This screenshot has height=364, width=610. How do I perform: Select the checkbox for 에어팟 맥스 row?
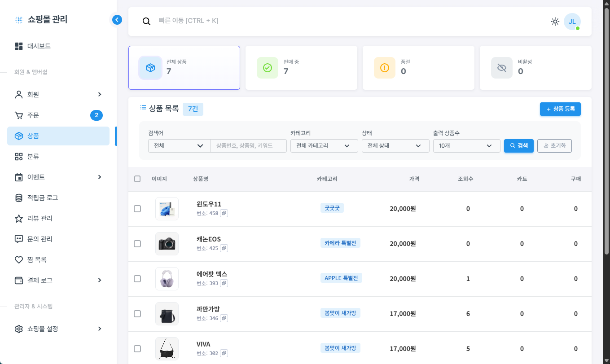pyautogui.click(x=137, y=279)
